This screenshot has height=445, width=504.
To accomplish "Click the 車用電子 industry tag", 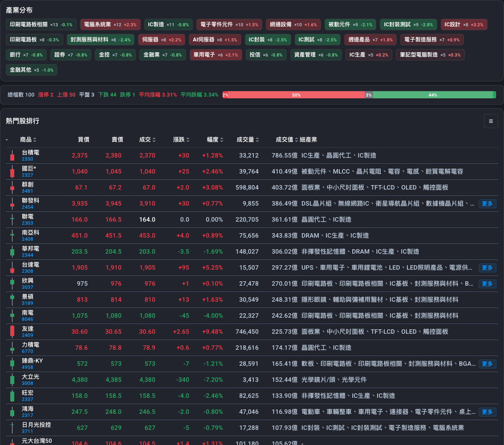I will coord(215,55).
